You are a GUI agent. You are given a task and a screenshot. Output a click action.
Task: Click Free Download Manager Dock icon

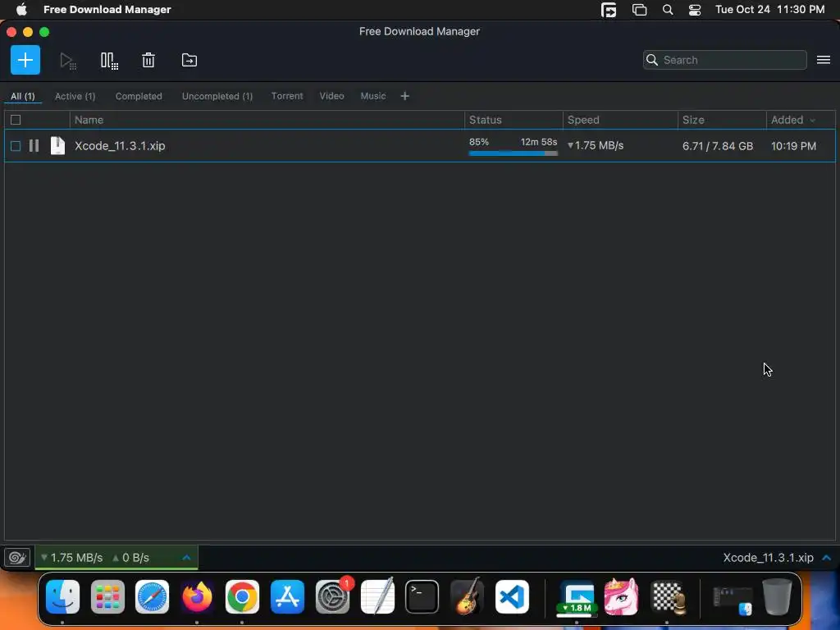(577, 597)
